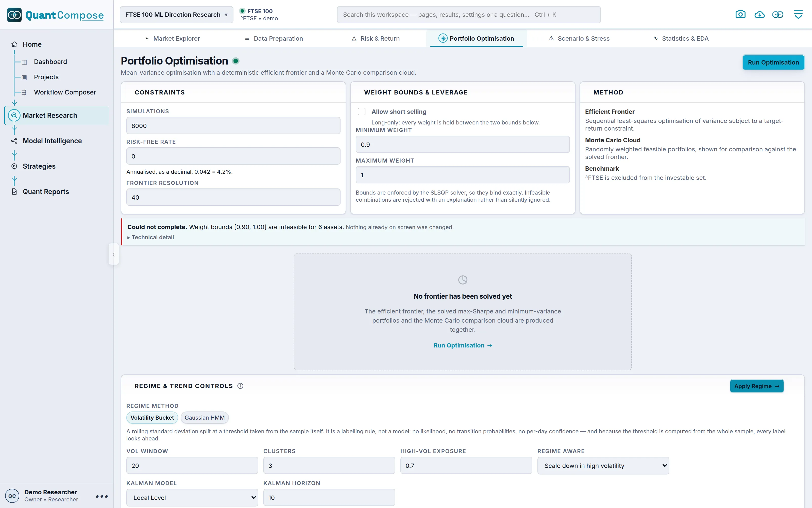
Task: Click the QuantCompose logo icon
Action: [14, 15]
